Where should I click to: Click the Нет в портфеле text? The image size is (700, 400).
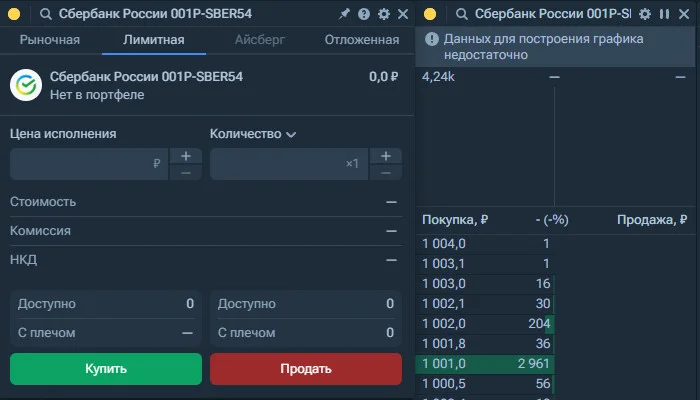pyautogui.click(x=97, y=95)
